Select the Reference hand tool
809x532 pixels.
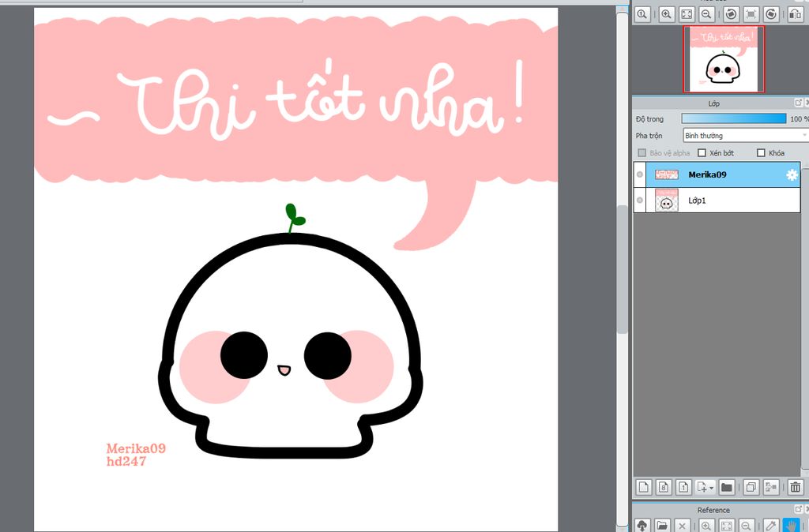(x=791, y=526)
